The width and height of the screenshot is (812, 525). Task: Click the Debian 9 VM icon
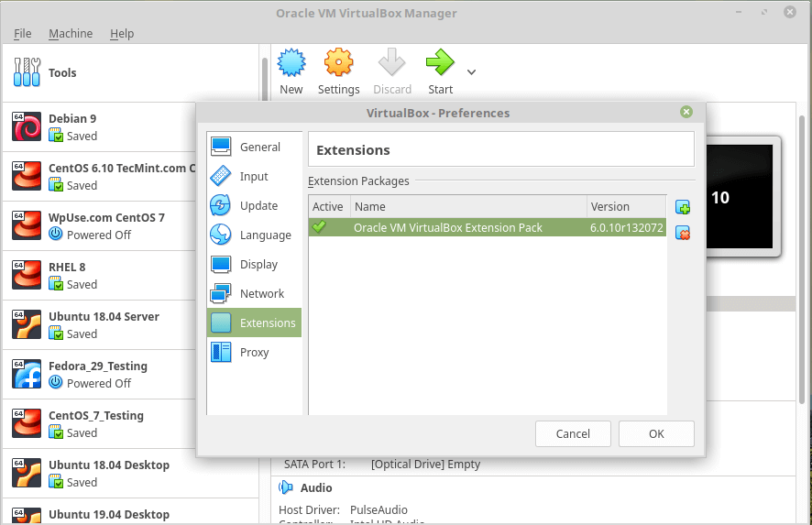pyautogui.click(x=27, y=126)
